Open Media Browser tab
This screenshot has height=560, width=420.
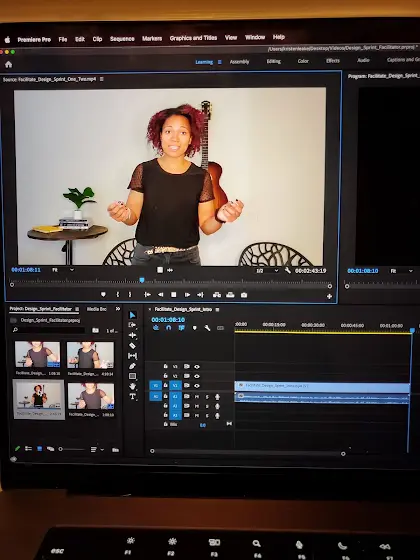coord(96,309)
